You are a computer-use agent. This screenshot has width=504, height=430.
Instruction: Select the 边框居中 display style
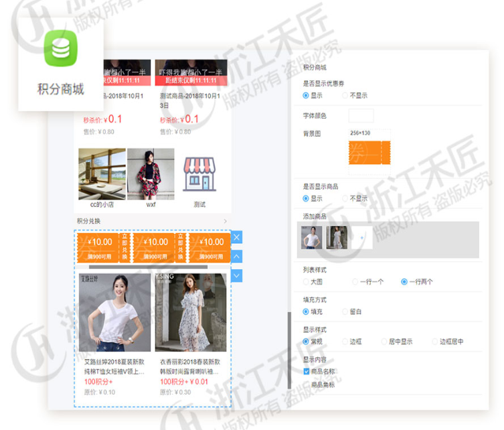pos(435,342)
